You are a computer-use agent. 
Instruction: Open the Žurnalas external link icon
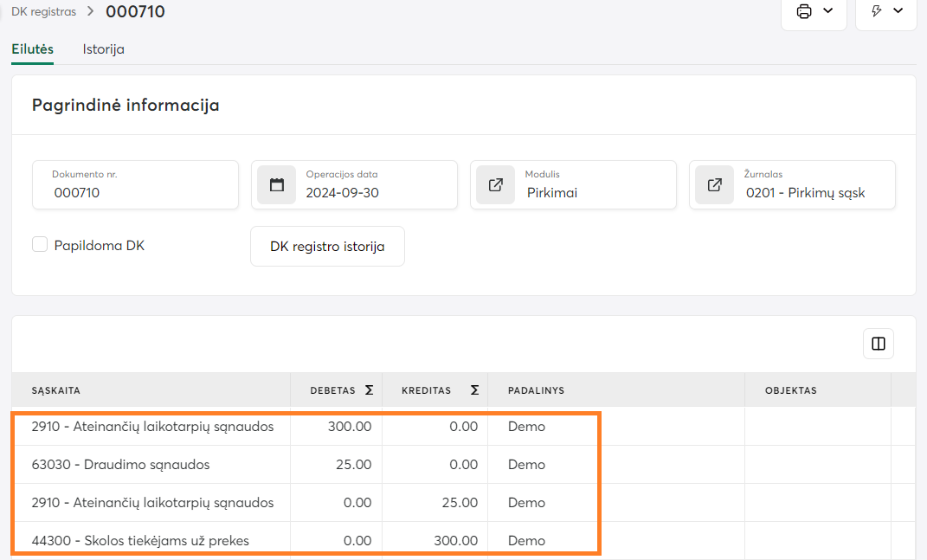pyautogui.click(x=715, y=184)
